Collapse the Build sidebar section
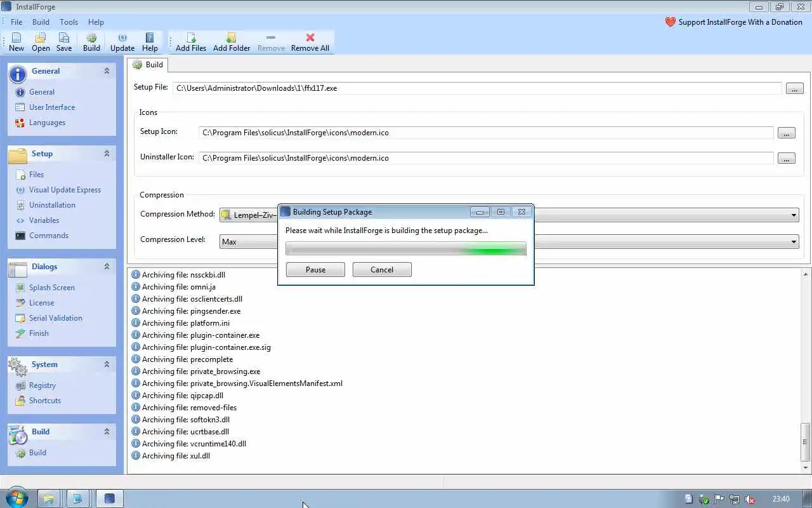The width and height of the screenshot is (812, 508). tap(107, 432)
